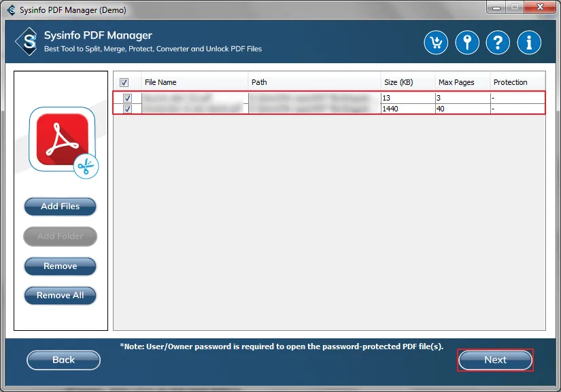Open the key activation icon

(x=467, y=43)
